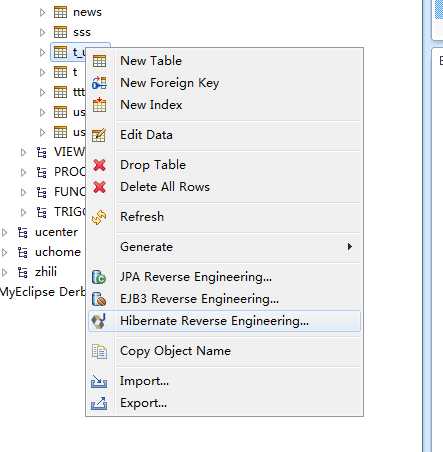This screenshot has height=452, width=443.
Task: Expand the zhili schema node
Action: click(x=4, y=272)
